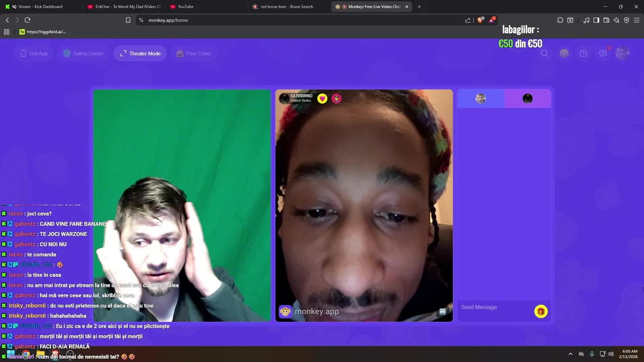The height and width of the screenshot is (362, 644).
Task: Open the Safety Center page
Action: tap(84, 53)
